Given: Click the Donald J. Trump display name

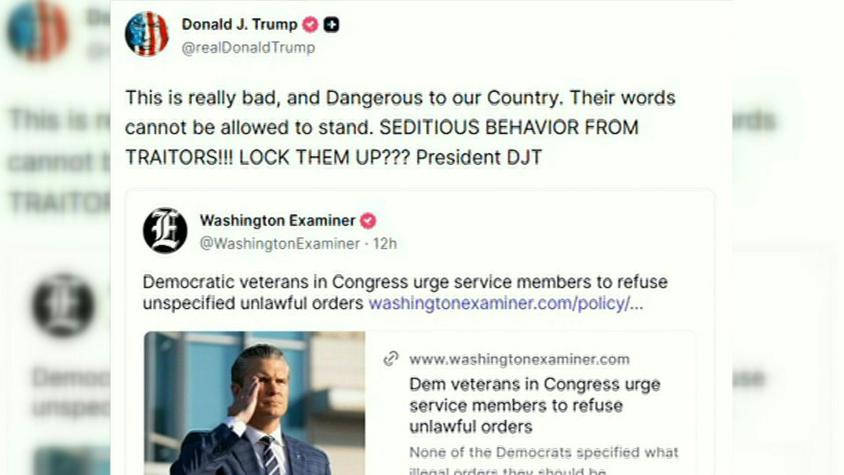Looking at the screenshot, I should tap(240, 24).
